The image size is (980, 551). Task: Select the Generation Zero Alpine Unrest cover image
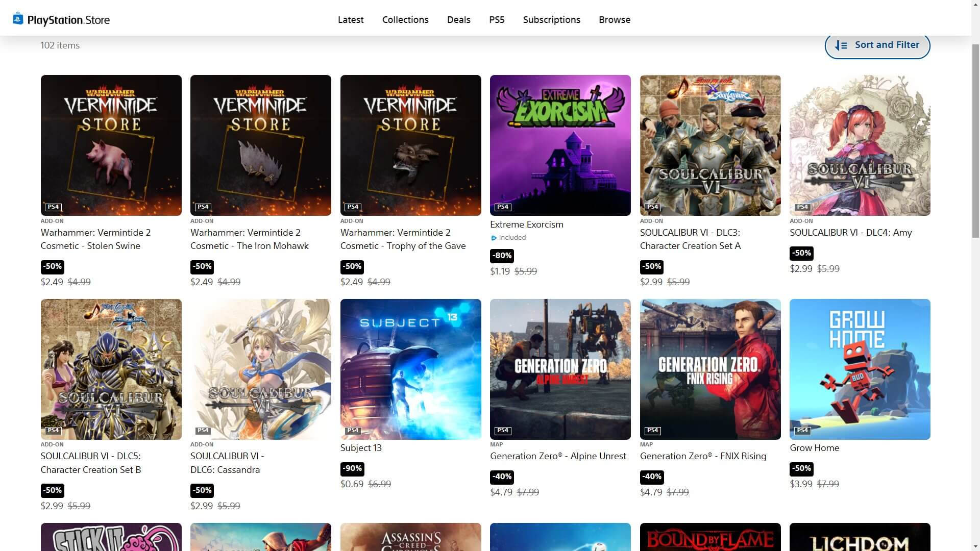pyautogui.click(x=560, y=369)
